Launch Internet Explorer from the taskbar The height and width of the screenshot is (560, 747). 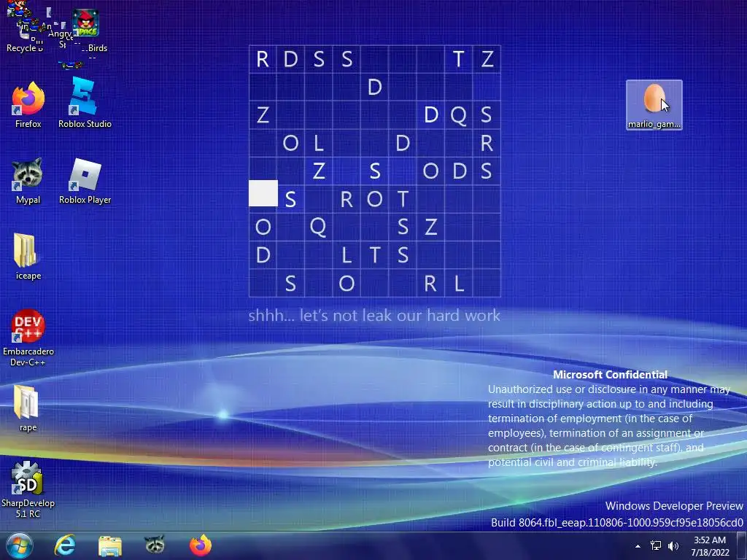click(65, 545)
